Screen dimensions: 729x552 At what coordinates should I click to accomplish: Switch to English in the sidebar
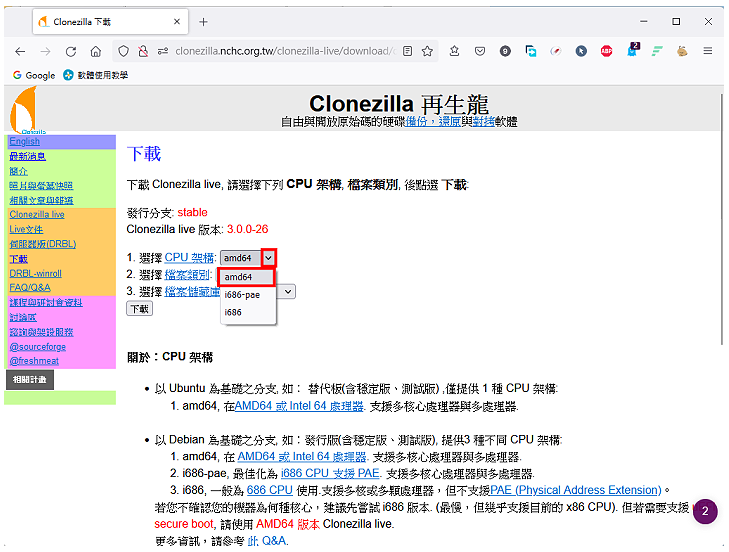(x=25, y=141)
